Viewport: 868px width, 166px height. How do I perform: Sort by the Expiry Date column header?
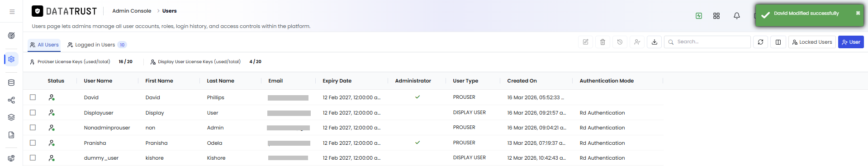(x=337, y=81)
